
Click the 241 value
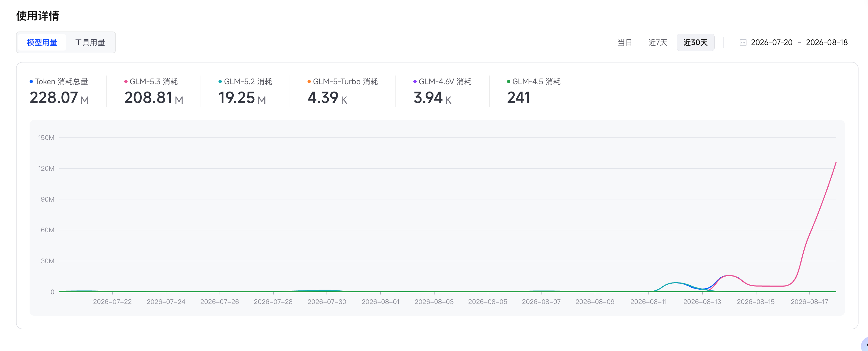tap(518, 98)
